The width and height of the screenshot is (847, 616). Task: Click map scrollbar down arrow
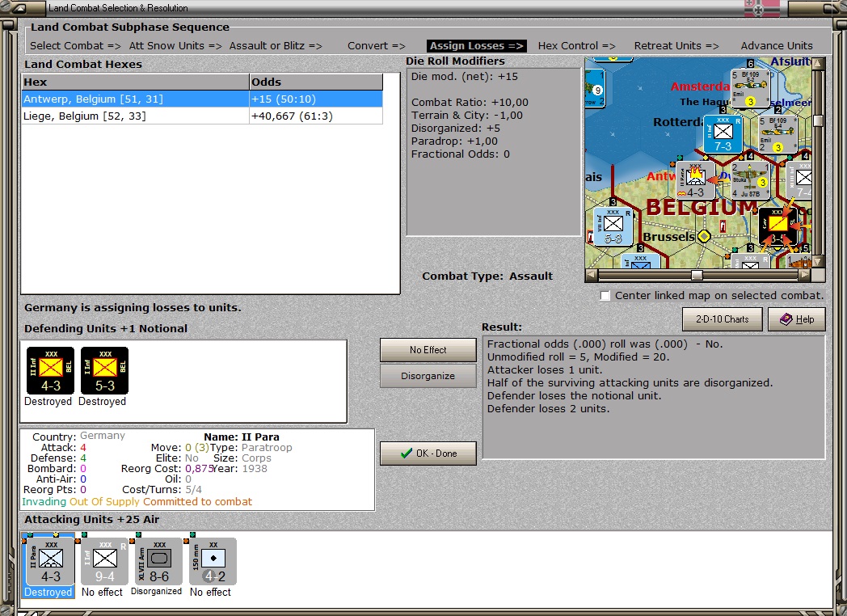coord(818,262)
